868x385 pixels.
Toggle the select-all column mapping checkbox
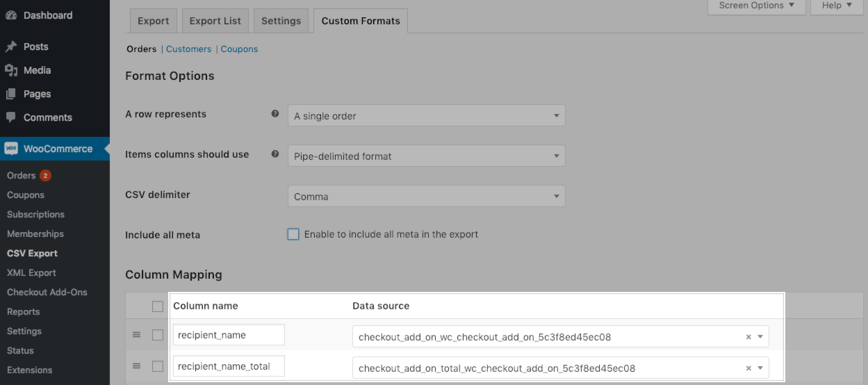[158, 306]
